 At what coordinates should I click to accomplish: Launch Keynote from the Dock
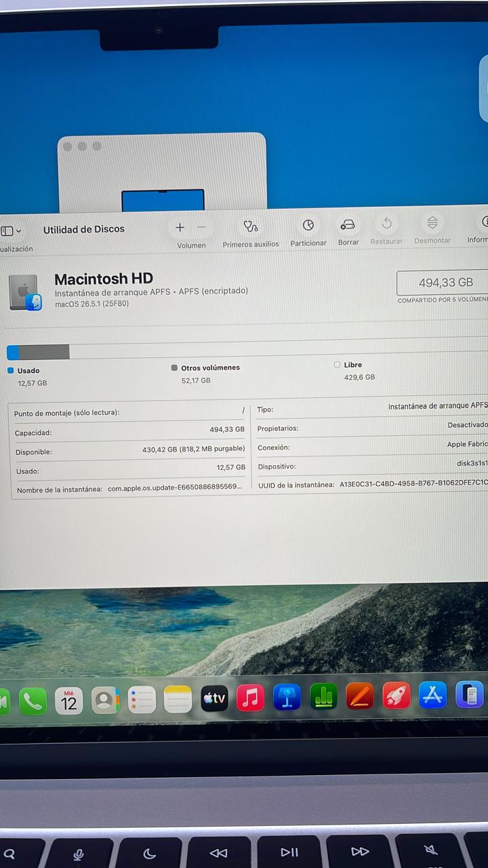(287, 697)
